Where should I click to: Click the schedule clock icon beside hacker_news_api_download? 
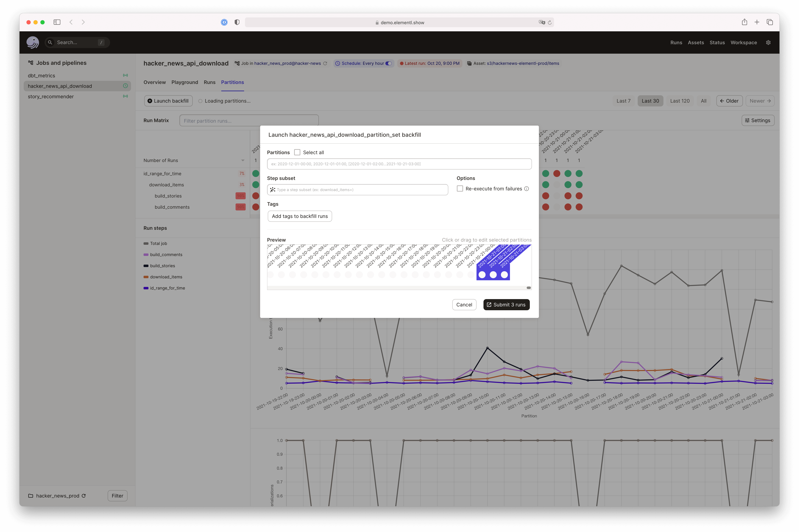point(126,86)
